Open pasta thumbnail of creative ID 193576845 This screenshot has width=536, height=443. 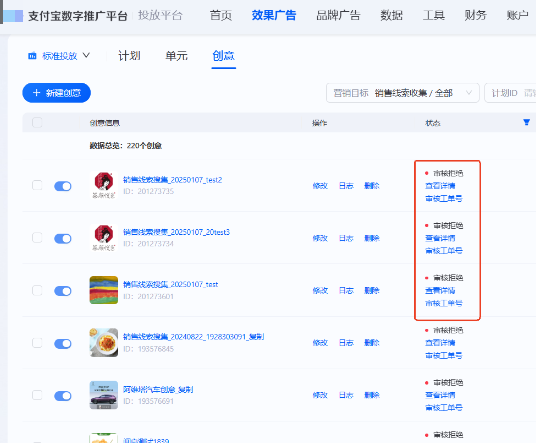tap(104, 343)
